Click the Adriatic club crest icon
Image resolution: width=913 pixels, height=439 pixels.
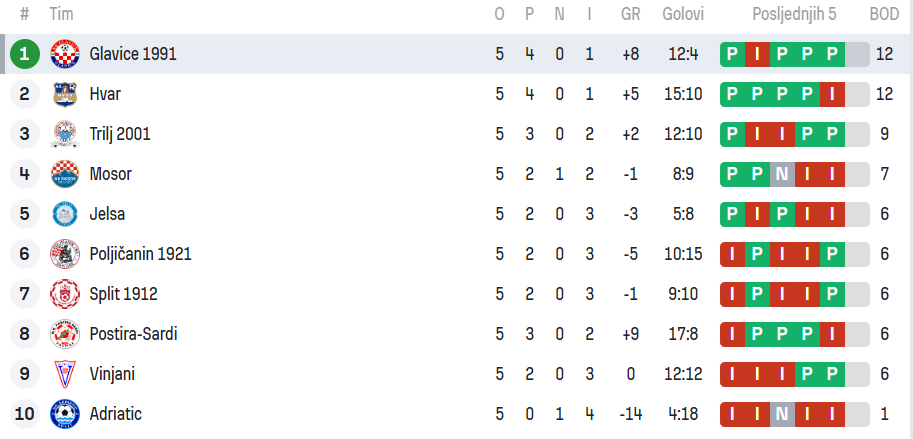coord(64,414)
